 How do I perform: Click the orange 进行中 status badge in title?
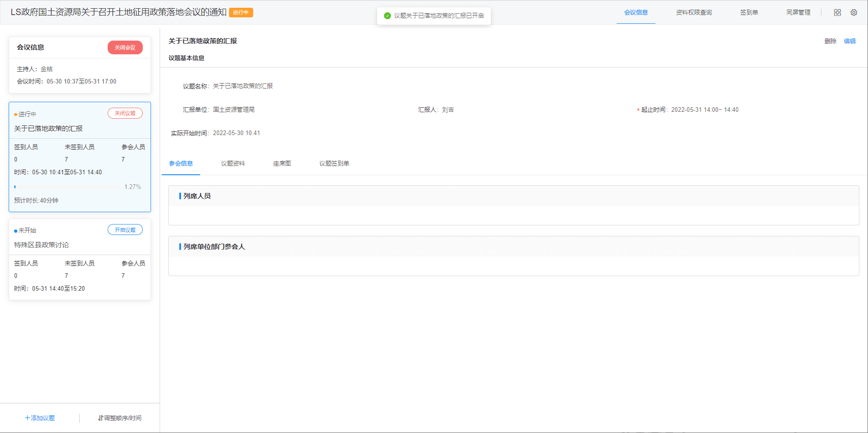pyautogui.click(x=241, y=13)
